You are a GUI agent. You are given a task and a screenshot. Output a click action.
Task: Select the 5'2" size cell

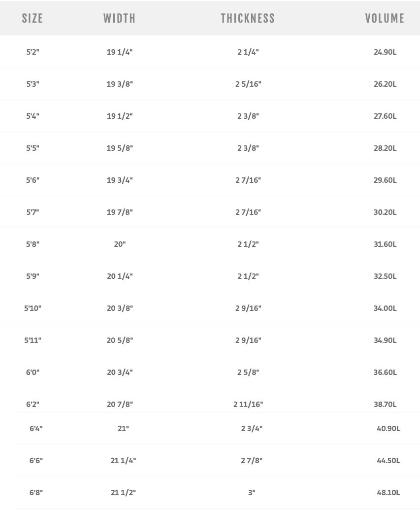[x=32, y=52]
